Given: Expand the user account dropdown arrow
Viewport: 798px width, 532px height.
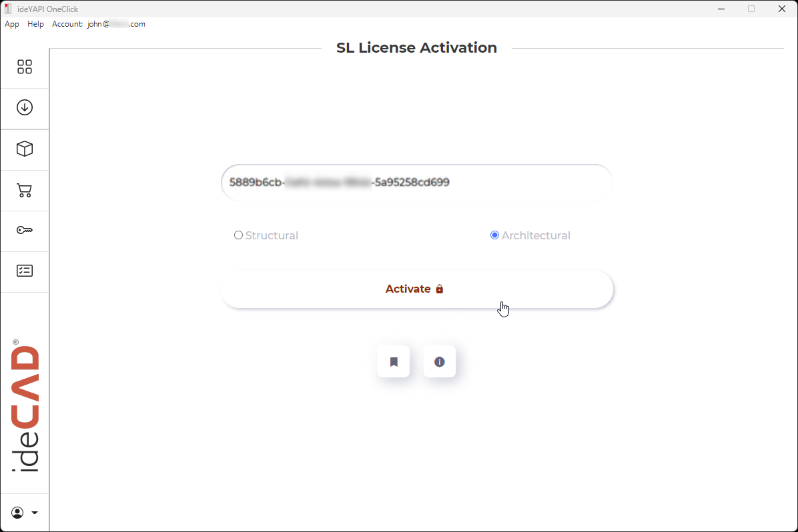Looking at the screenshot, I should click(x=35, y=513).
